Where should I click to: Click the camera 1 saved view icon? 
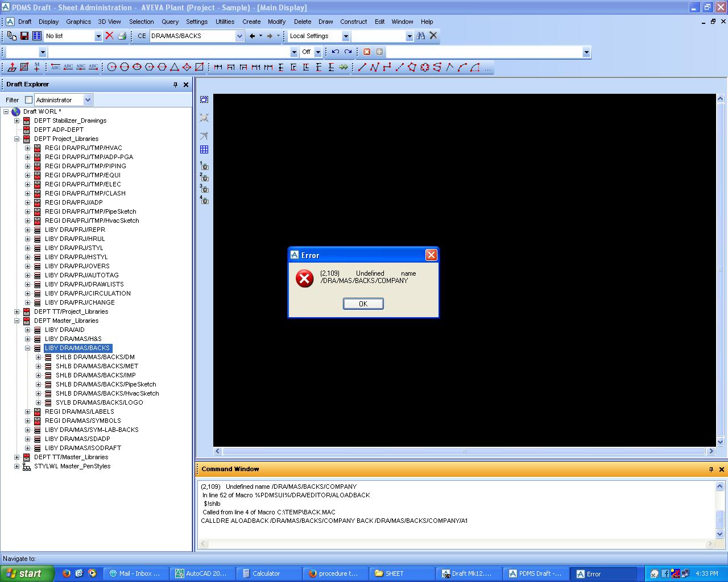click(204, 165)
